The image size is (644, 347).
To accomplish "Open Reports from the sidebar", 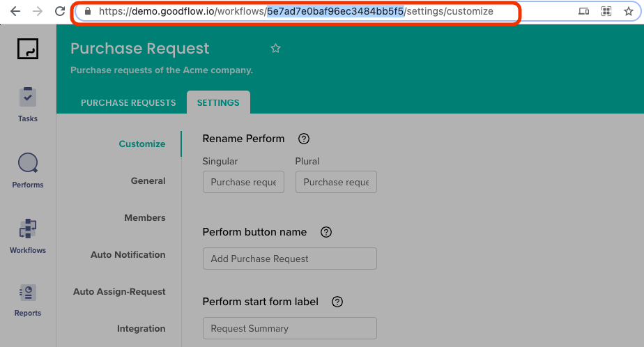I will tap(27, 300).
